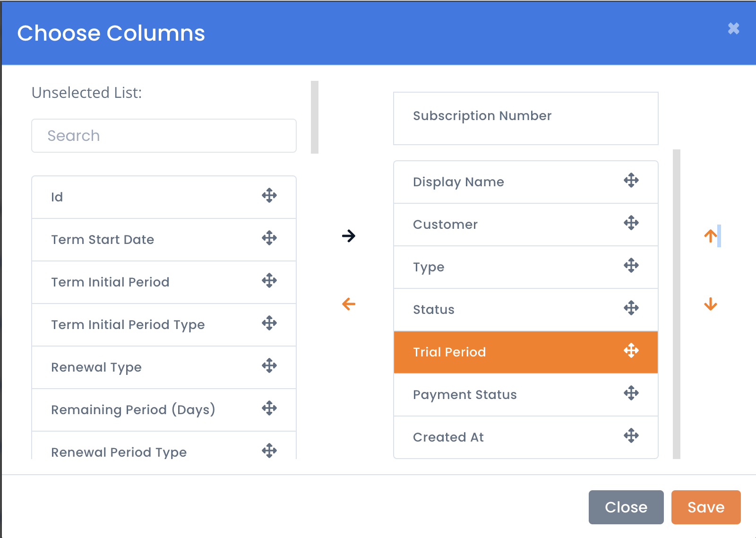This screenshot has height=538, width=756.
Task: Select the Id column row
Action: coord(164,197)
